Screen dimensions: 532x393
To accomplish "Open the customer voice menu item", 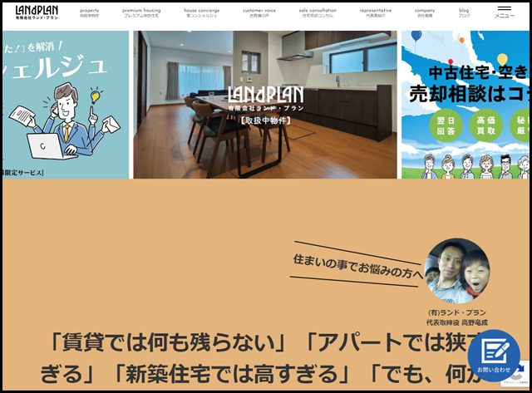I will [259, 13].
